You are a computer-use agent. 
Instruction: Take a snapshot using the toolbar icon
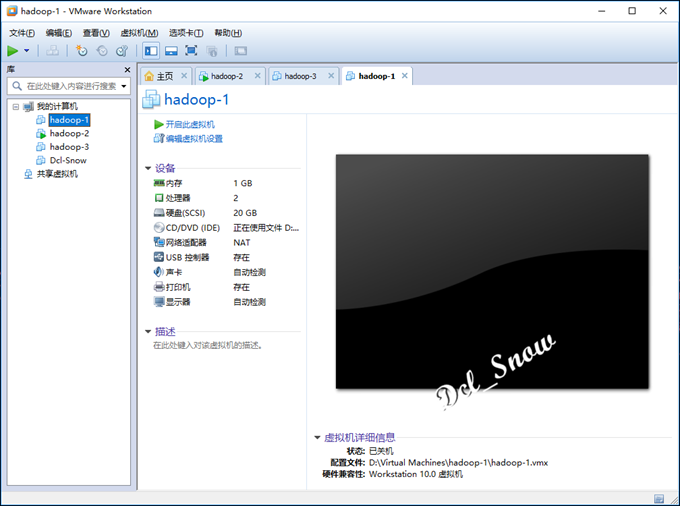click(81, 51)
